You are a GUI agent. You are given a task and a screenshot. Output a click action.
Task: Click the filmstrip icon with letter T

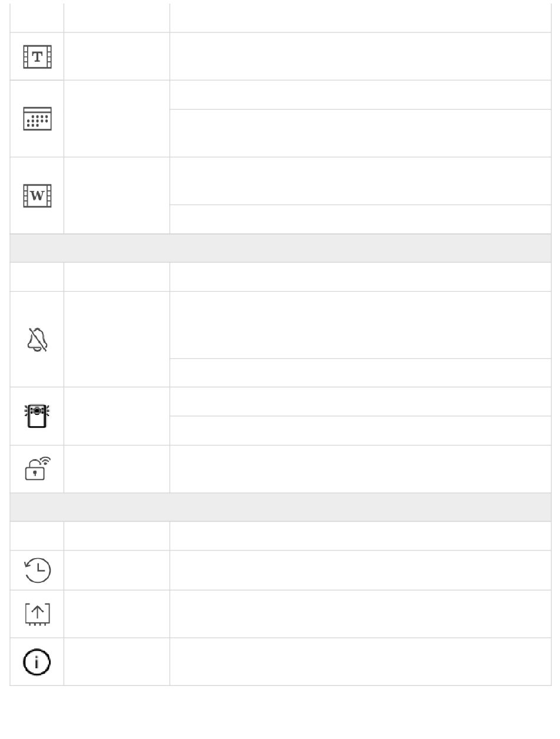coord(37,57)
